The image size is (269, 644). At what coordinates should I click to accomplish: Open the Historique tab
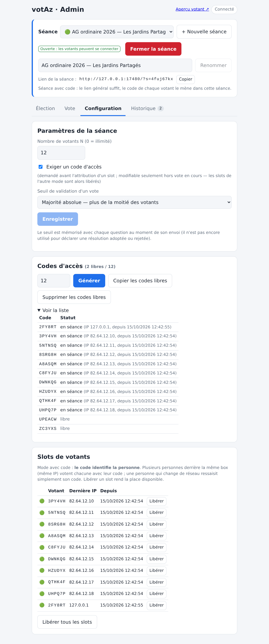[x=147, y=108]
